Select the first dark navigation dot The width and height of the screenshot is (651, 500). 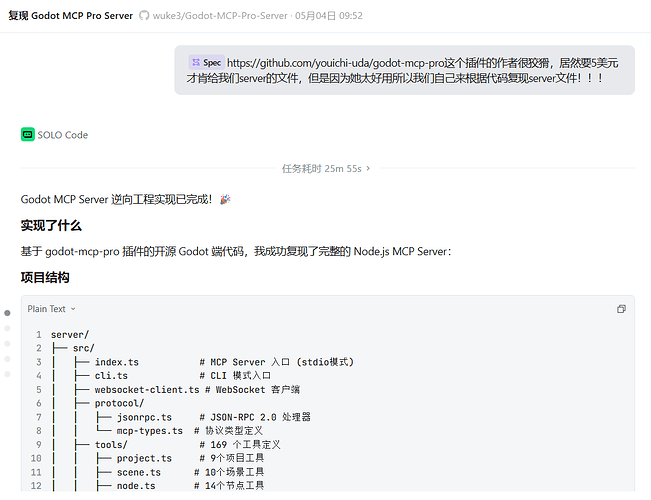7,313
